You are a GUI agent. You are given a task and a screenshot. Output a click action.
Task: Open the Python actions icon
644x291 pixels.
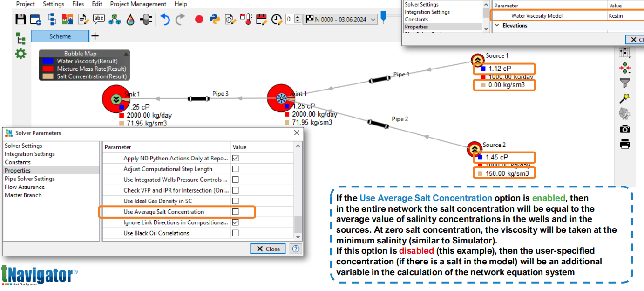(x=215, y=19)
